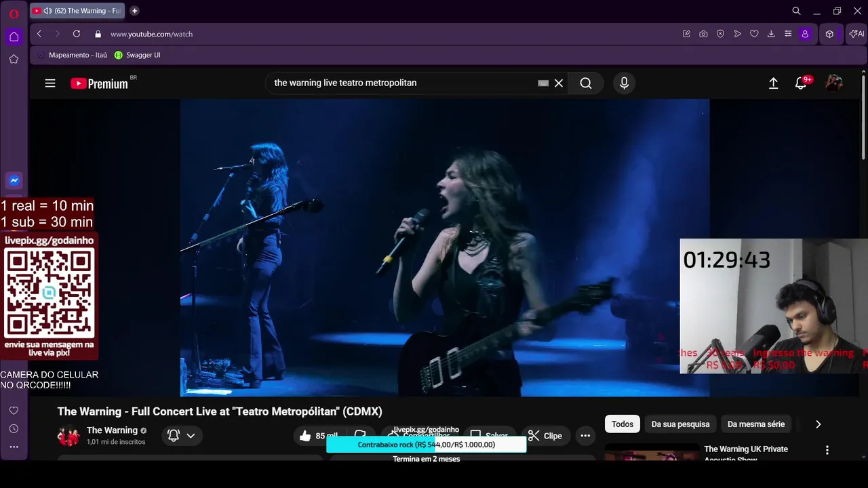Create a clip with Clipe button
The height and width of the screenshot is (488, 868).
point(545,436)
